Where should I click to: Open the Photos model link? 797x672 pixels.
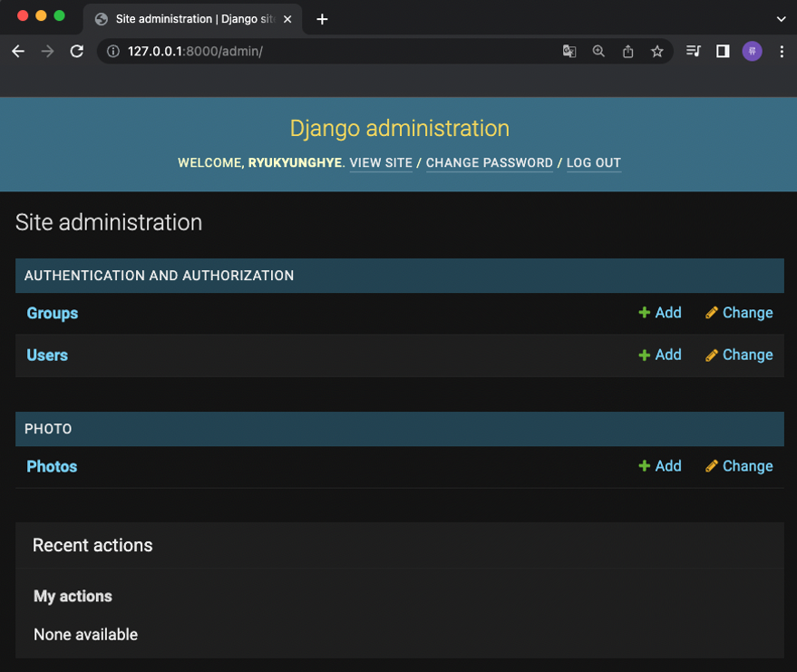52,467
